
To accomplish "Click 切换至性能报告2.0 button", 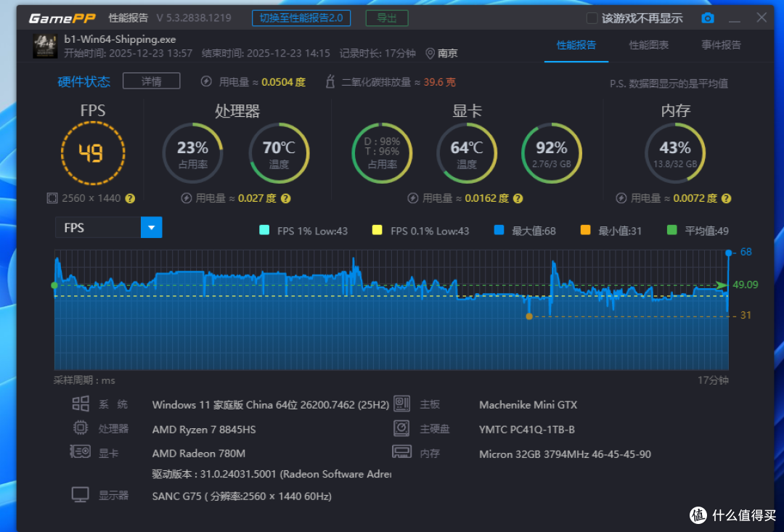I will [x=301, y=18].
